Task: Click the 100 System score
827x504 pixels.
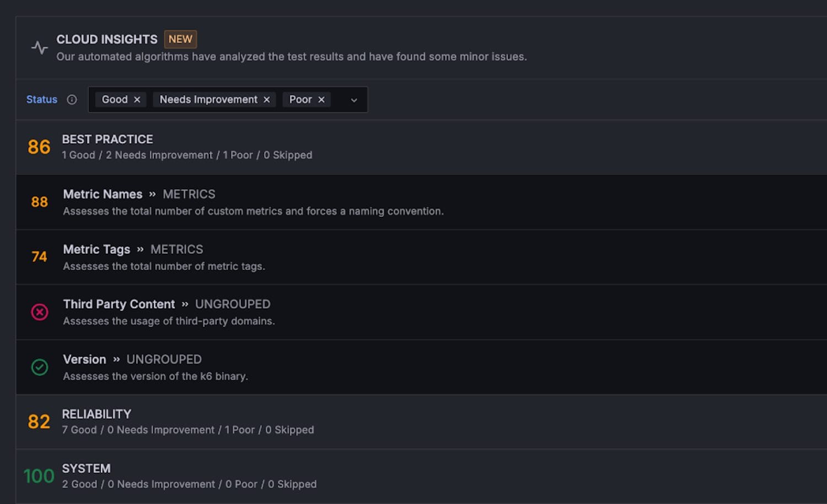Action: [x=39, y=476]
